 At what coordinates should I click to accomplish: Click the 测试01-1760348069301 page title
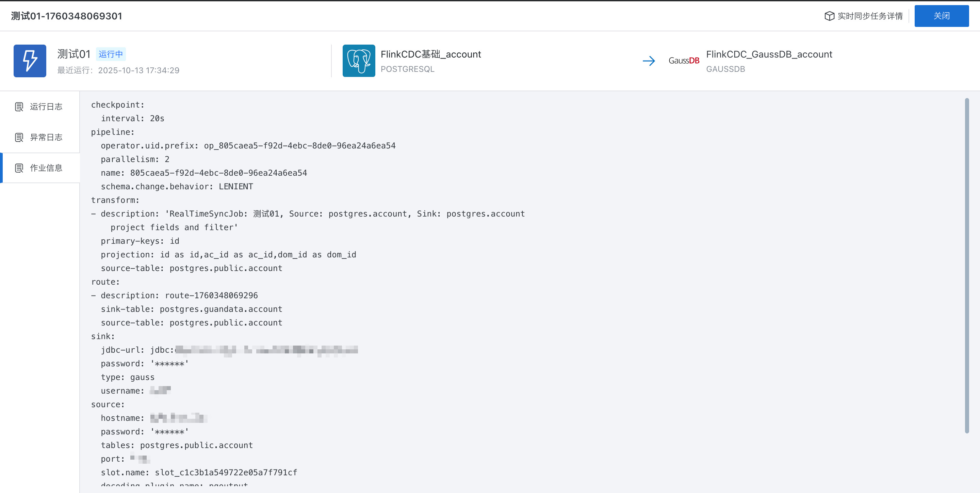[67, 16]
